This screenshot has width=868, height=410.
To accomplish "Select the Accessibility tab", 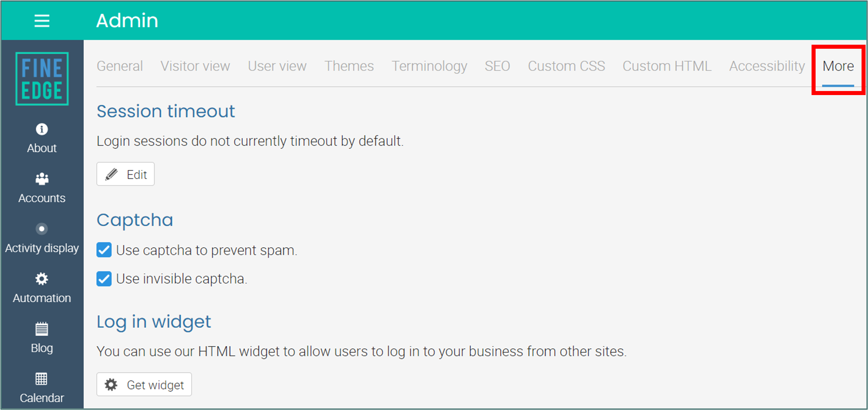I will [x=767, y=66].
